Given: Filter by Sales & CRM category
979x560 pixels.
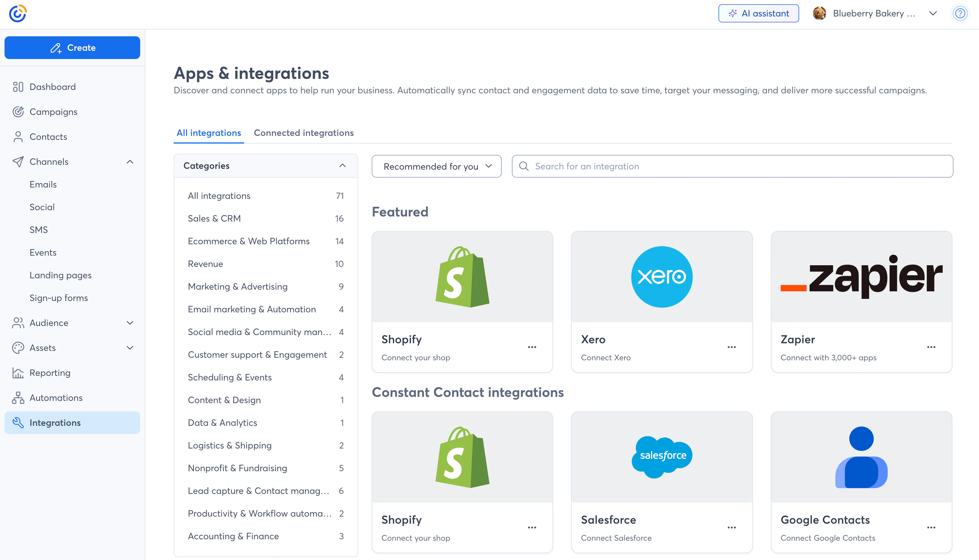Looking at the screenshot, I should point(214,218).
